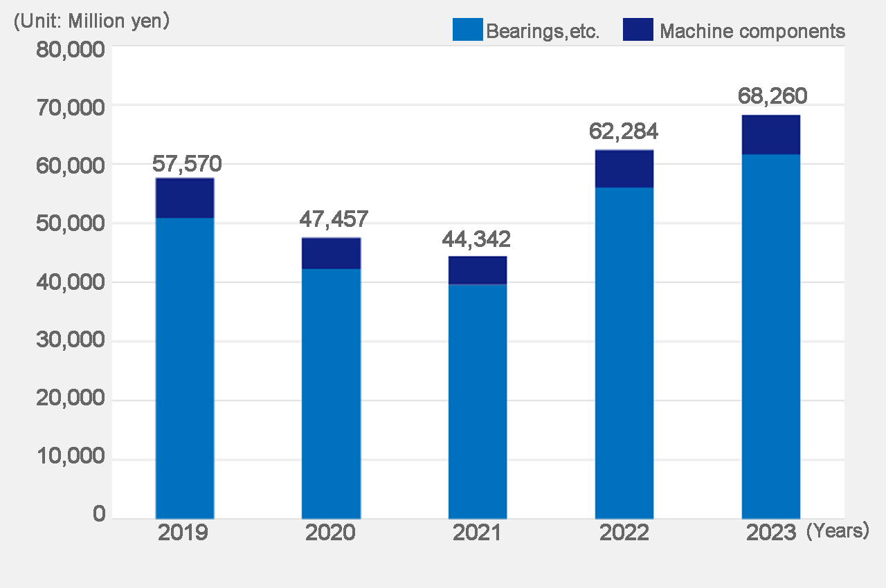886x588 pixels.
Task: Select the Machine components legend label
Action: [x=752, y=31]
